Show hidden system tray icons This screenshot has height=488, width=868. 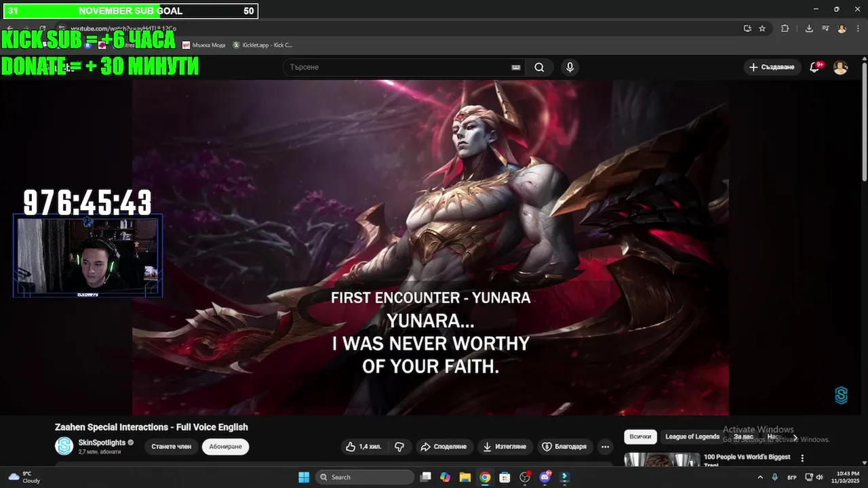pos(759,477)
